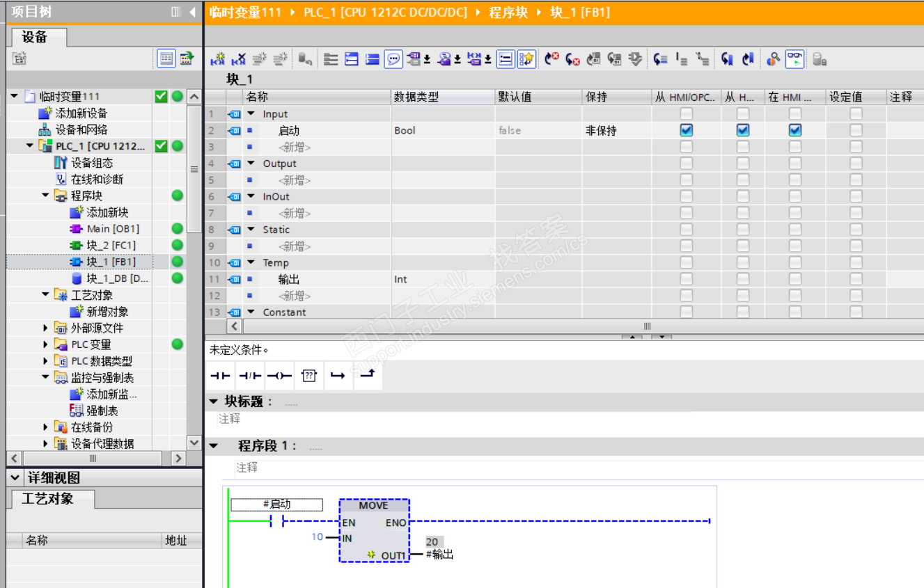Collapse the 块标题 section
The image size is (924, 588).
(x=214, y=402)
